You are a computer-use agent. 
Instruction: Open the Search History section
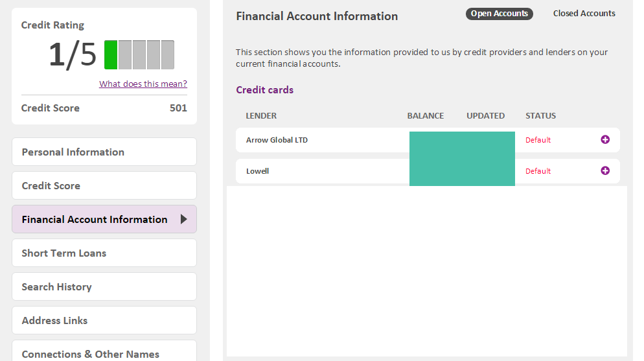coord(104,286)
